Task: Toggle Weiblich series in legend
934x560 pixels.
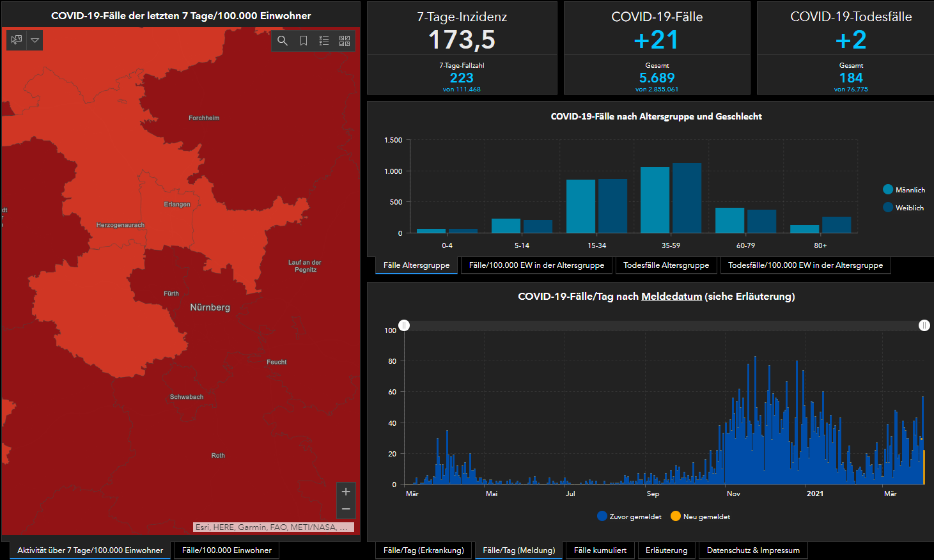Action: click(x=888, y=208)
